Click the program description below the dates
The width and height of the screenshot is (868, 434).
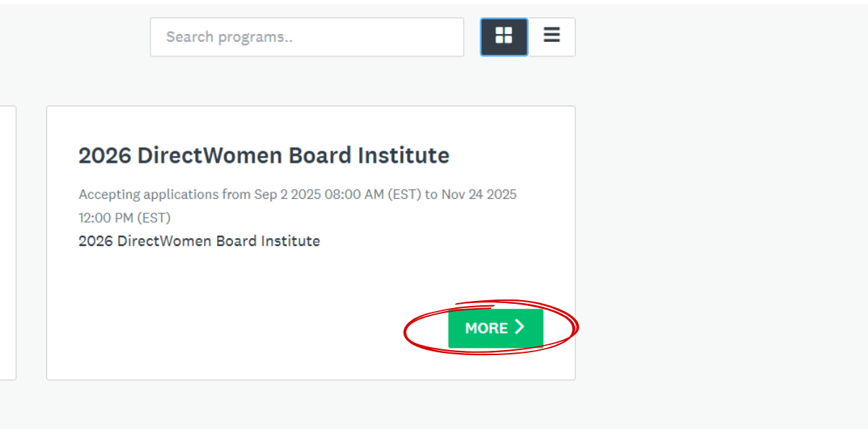point(199,241)
